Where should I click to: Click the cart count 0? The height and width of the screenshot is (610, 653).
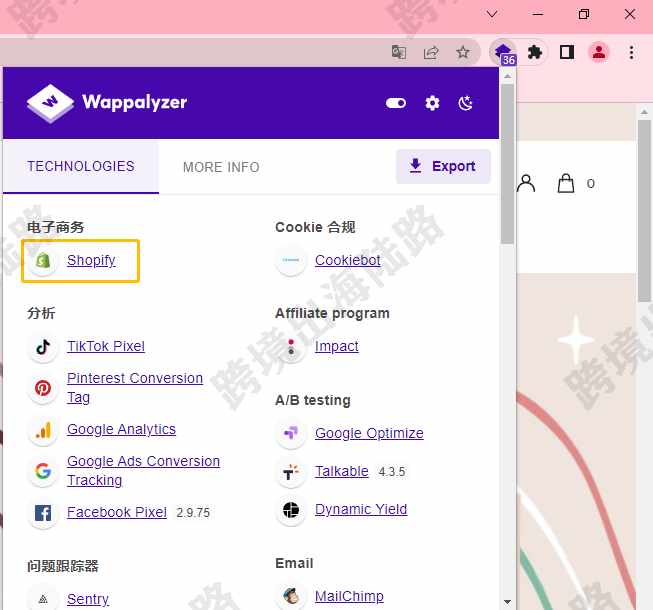pyautogui.click(x=591, y=184)
